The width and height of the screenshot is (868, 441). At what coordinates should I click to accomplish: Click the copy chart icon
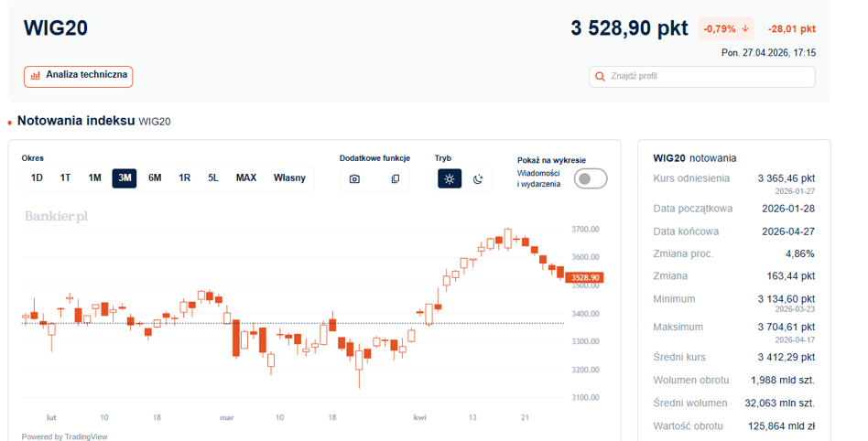point(396,179)
